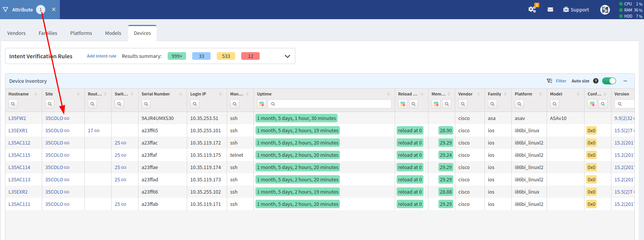Click the Filter text label in Device Inventory
Viewport: 644px width, 240px height.
(561, 81)
